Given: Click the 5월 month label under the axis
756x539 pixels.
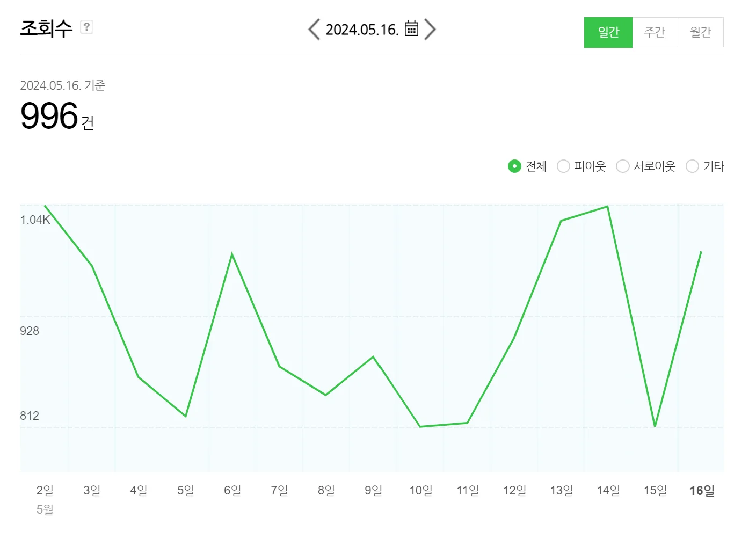Looking at the screenshot, I should point(45,509).
